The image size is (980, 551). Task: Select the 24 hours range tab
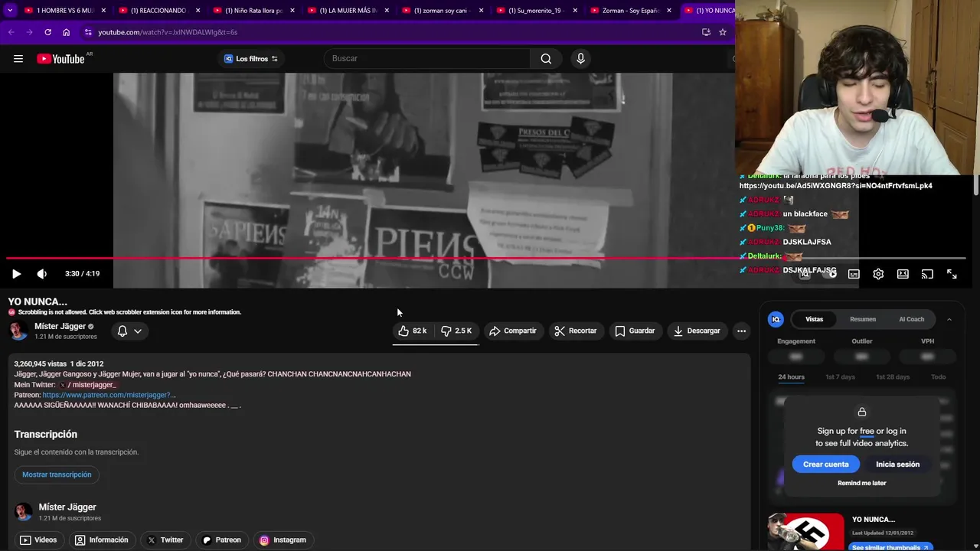coord(791,377)
